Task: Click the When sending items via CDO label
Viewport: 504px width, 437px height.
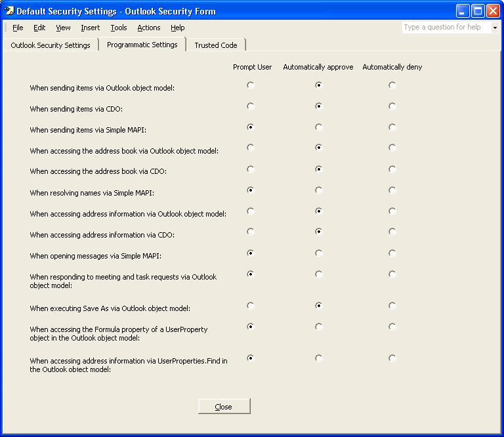Action: click(76, 109)
